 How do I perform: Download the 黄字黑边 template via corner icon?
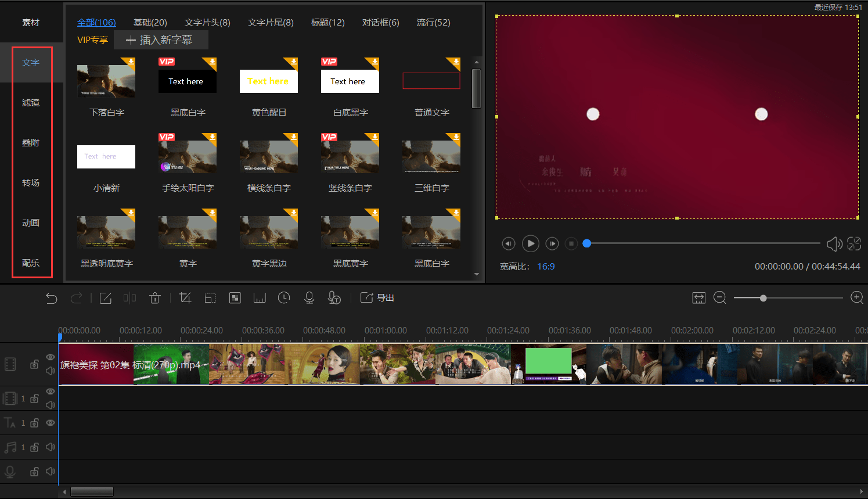[294, 213]
